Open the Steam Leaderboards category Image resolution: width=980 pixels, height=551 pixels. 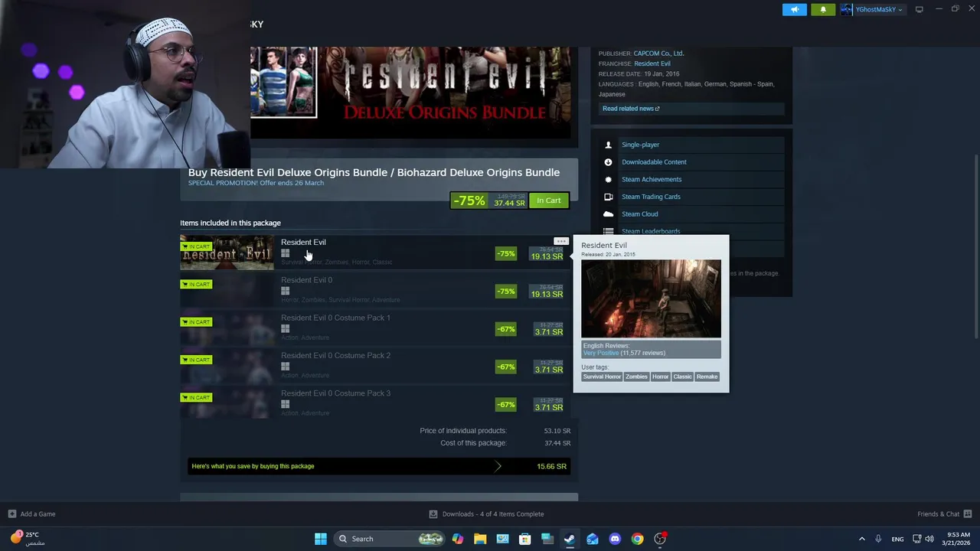651,231
